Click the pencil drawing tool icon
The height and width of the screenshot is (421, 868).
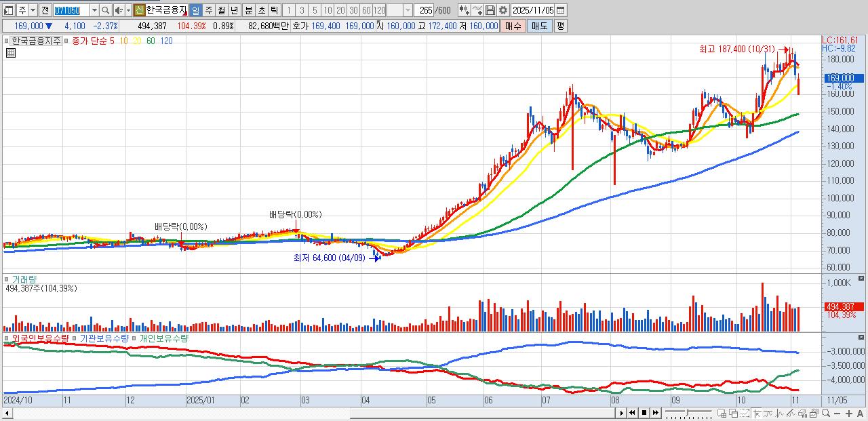(791, 414)
